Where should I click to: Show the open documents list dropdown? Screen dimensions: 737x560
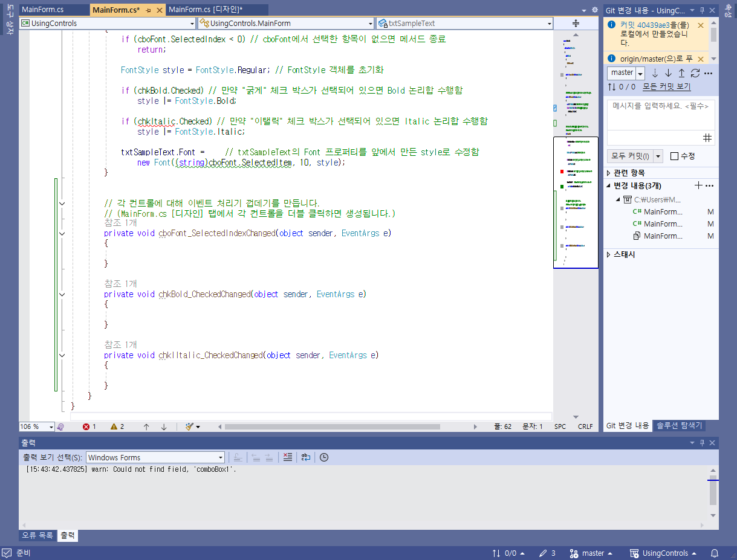[x=584, y=11]
